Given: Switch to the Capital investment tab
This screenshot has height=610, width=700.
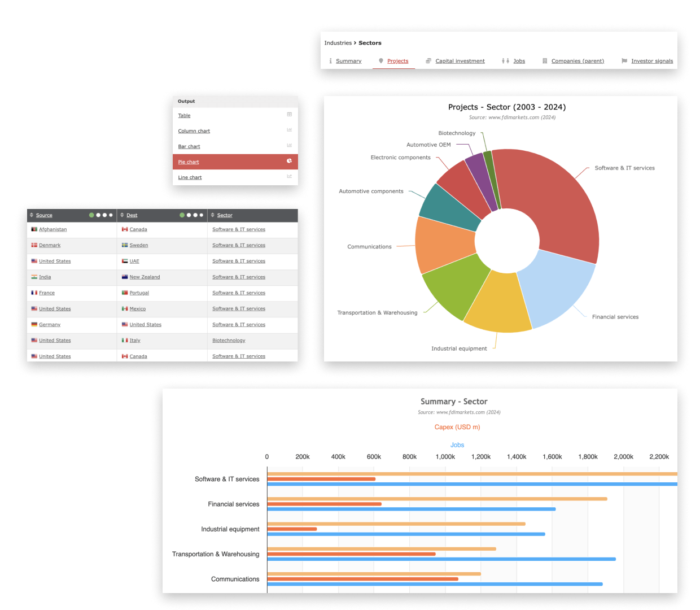Looking at the screenshot, I should coord(460,60).
